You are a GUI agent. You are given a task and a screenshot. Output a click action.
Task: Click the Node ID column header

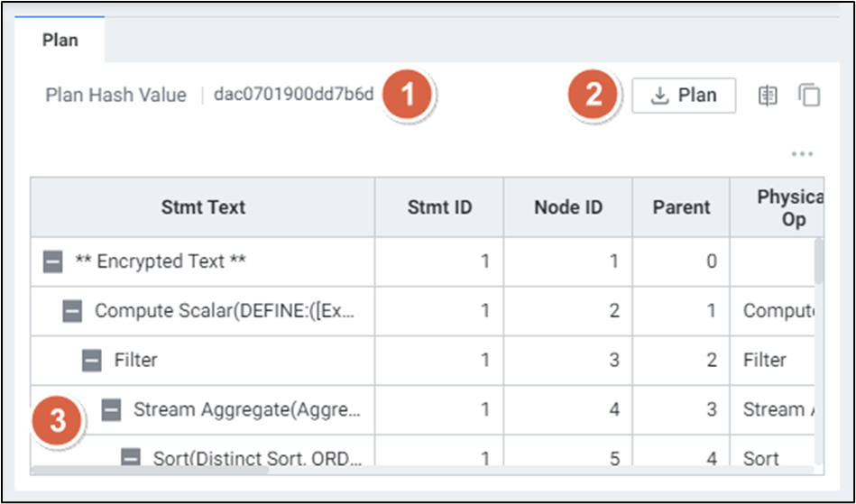[567, 207]
